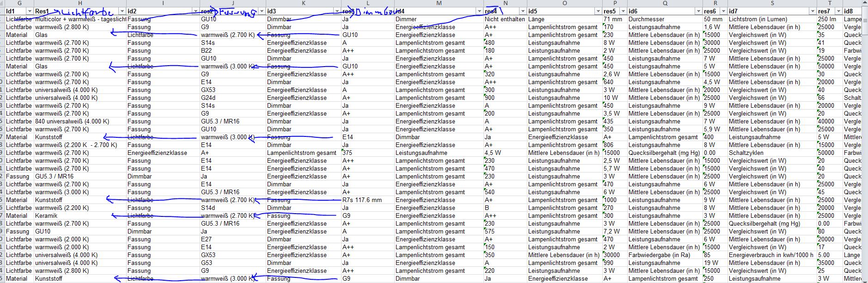Select column H by its header letter

point(80,3)
